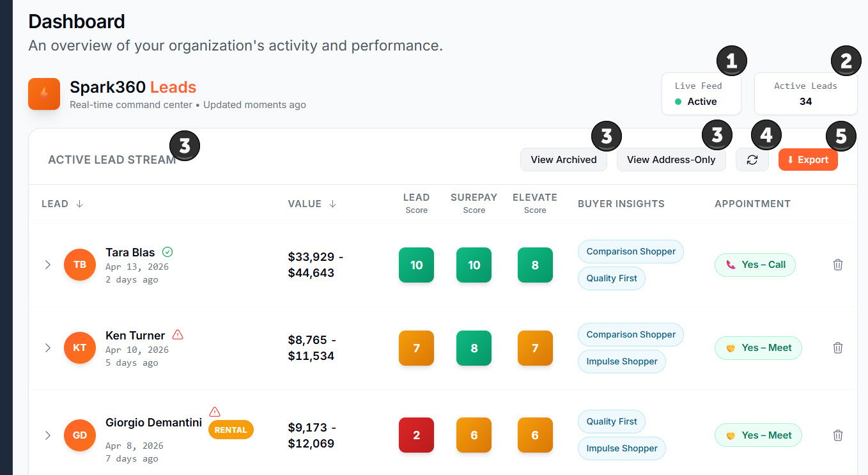Screen dimensions: 868x475
Task: Click the Active Leads 34 card
Action: coord(805,93)
